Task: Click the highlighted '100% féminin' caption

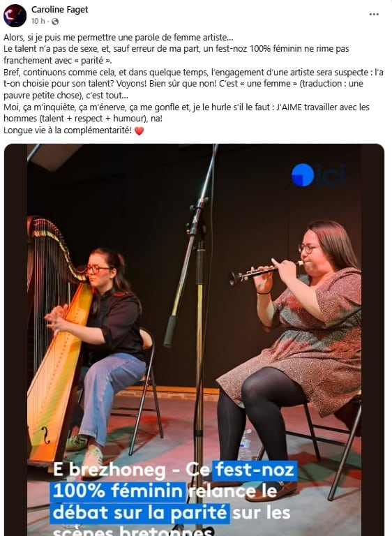Action: 118,491
